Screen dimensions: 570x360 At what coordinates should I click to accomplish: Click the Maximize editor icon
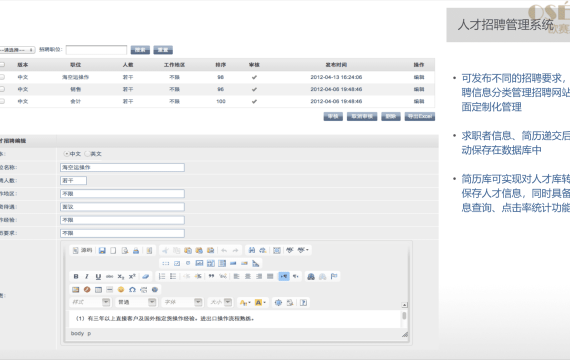278,303
